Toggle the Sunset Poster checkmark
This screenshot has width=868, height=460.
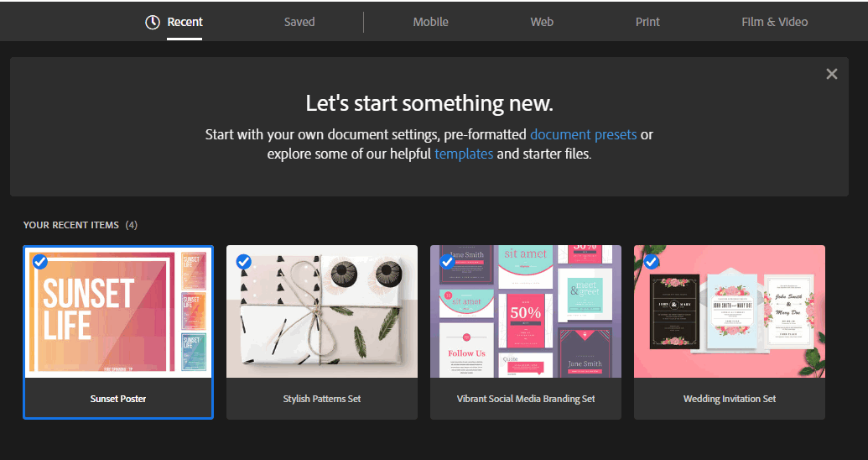(x=39, y=261)
